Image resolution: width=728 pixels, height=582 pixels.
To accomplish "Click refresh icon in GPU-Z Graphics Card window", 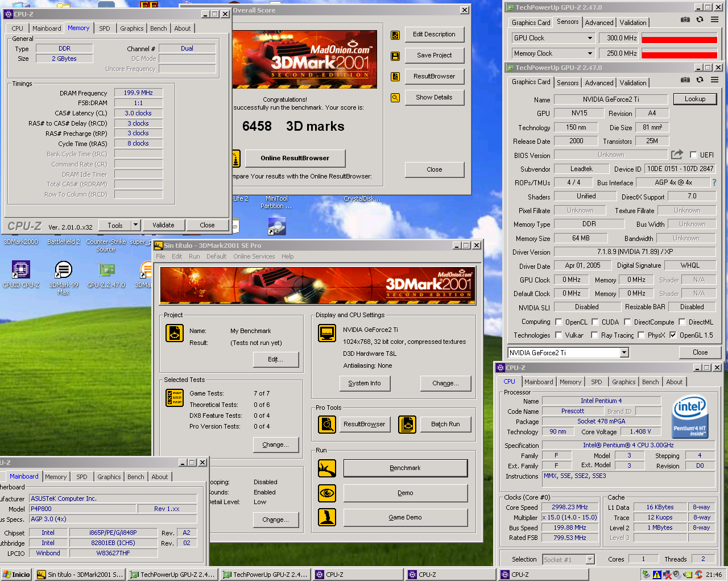I will [700, 80].
